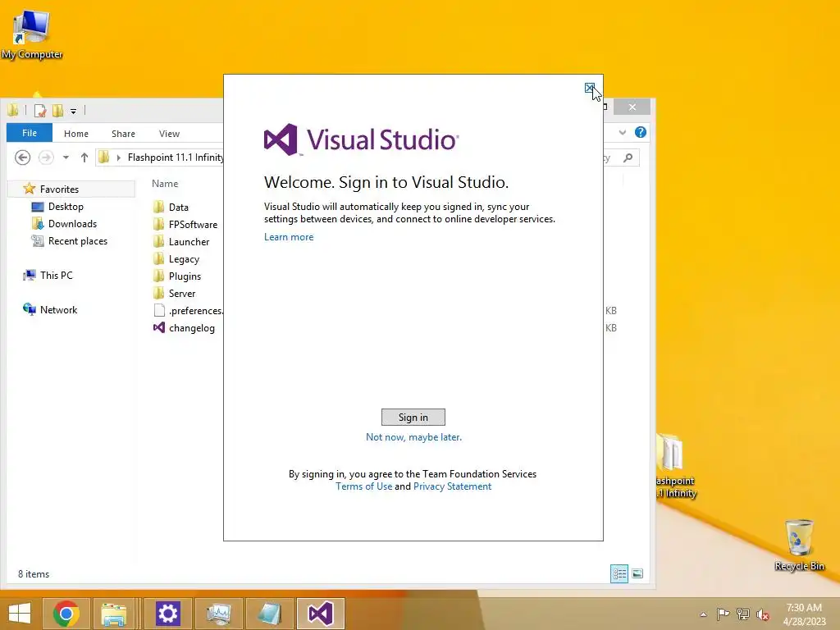840x630 pixels.
Task: Select the Launcher folder
Action: 181,242
